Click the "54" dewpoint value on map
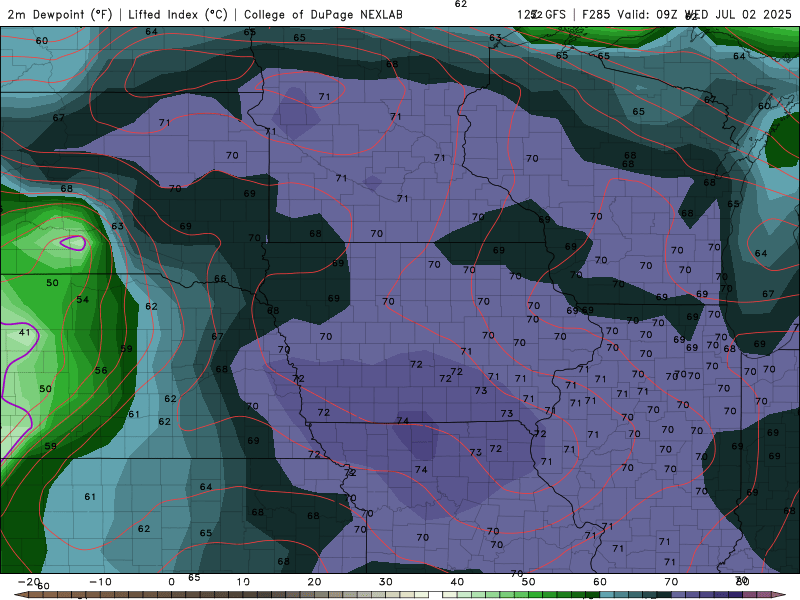This screenshot has height=600, width=800. pos(83,299)
